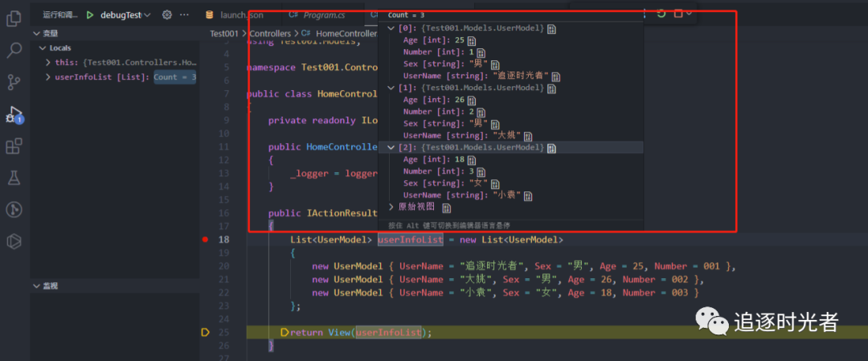868x361 pixels.
Task: Click the view icon beside 原始视图
Action: click(x=446, y=208)
